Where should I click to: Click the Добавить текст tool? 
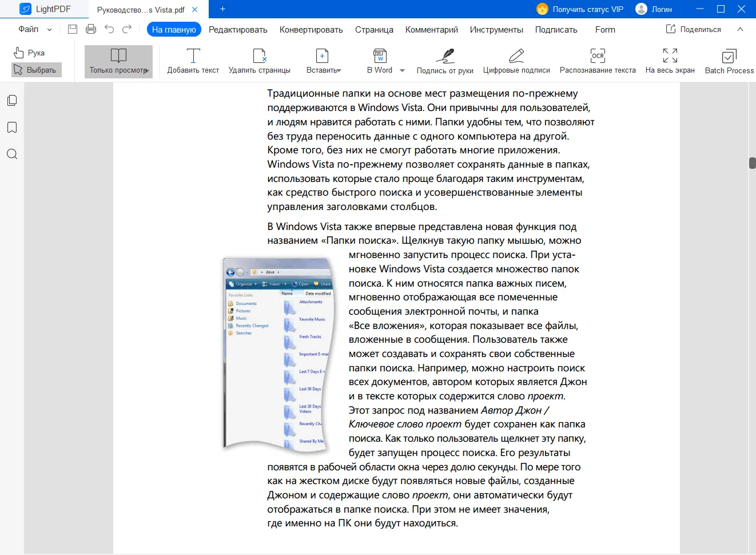pyautogui.click(x=193, y=61)
